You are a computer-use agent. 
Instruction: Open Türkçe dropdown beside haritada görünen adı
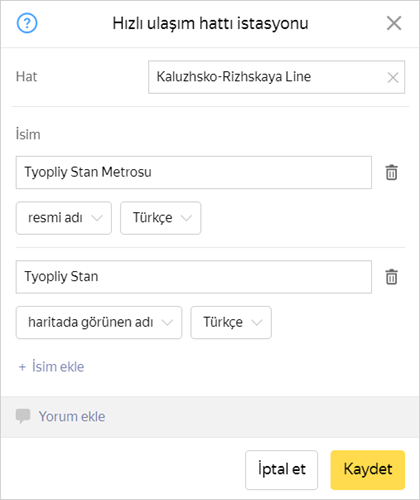(231, 323)
